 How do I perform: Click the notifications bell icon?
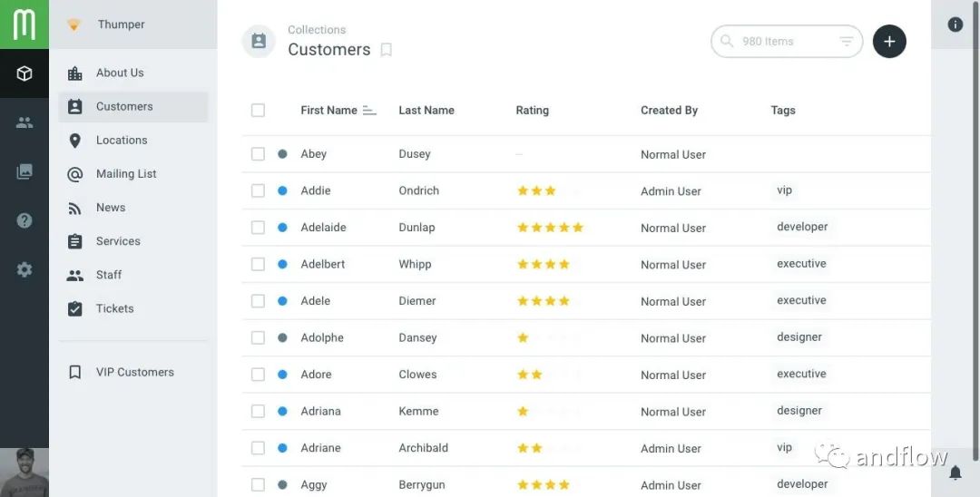click(x=955, y=473)
